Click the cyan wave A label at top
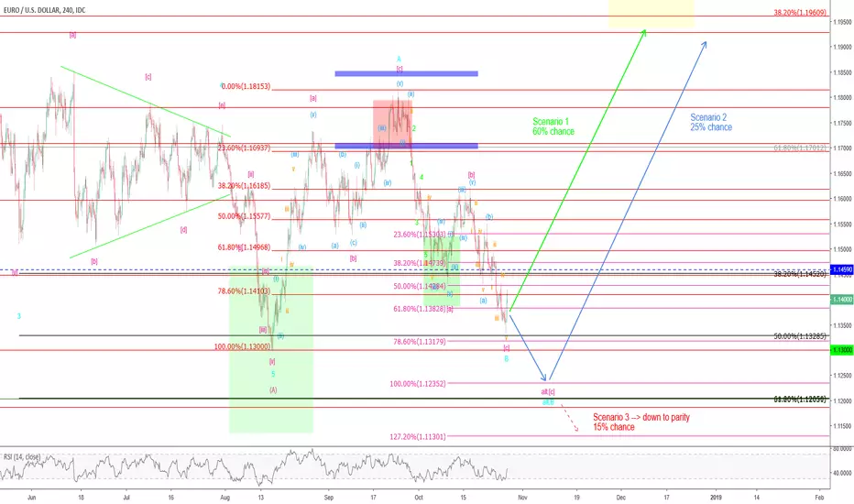This screenshot has height=504, width=854. 399,59
